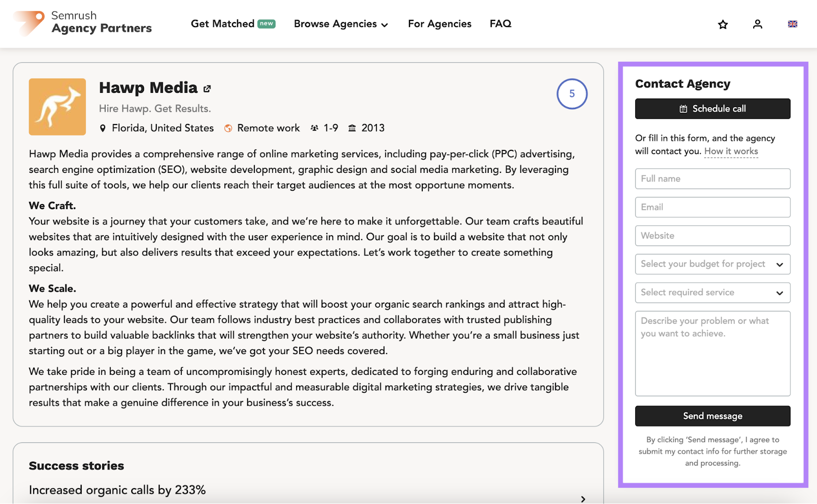This screenshot has width=817, height=504.
Task: Open the FAQ page
Action: pos(500,23)
